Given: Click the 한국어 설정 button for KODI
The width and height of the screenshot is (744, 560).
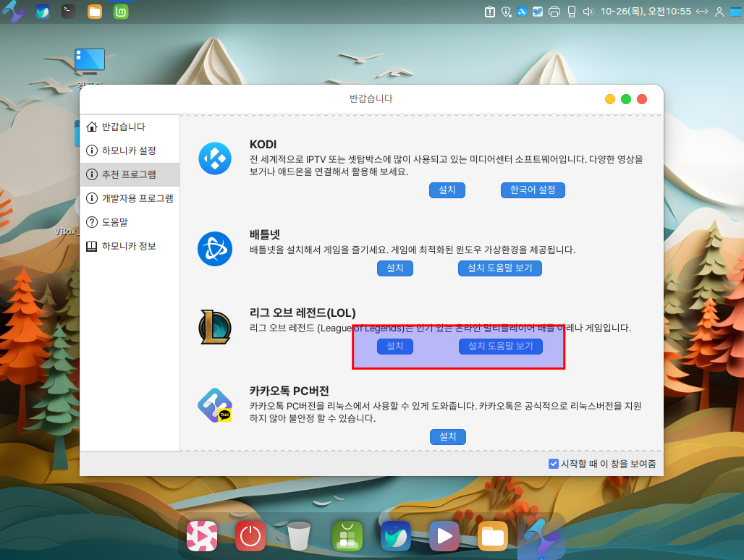Looking at the screenshot, I should [x=533, y=190].
